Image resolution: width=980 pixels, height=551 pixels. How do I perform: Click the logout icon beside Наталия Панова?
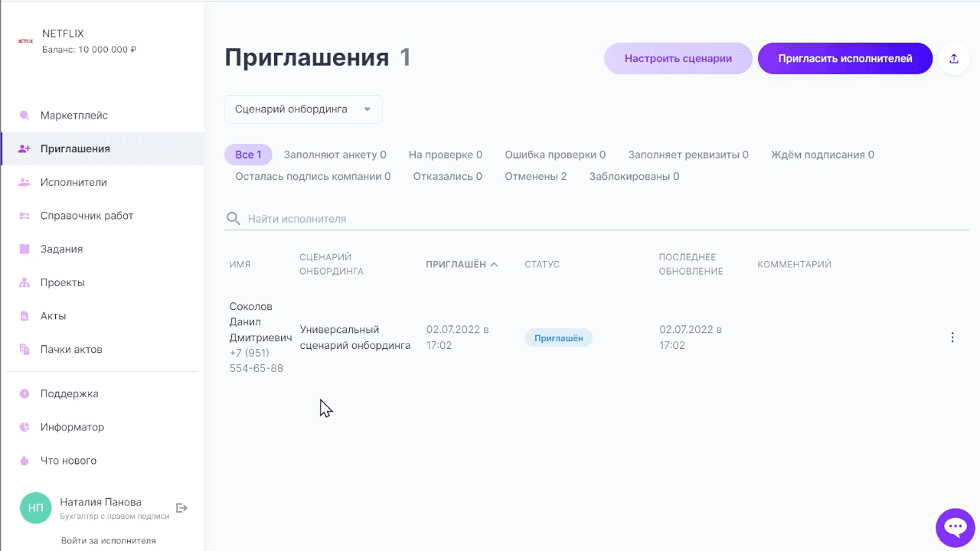181,507
